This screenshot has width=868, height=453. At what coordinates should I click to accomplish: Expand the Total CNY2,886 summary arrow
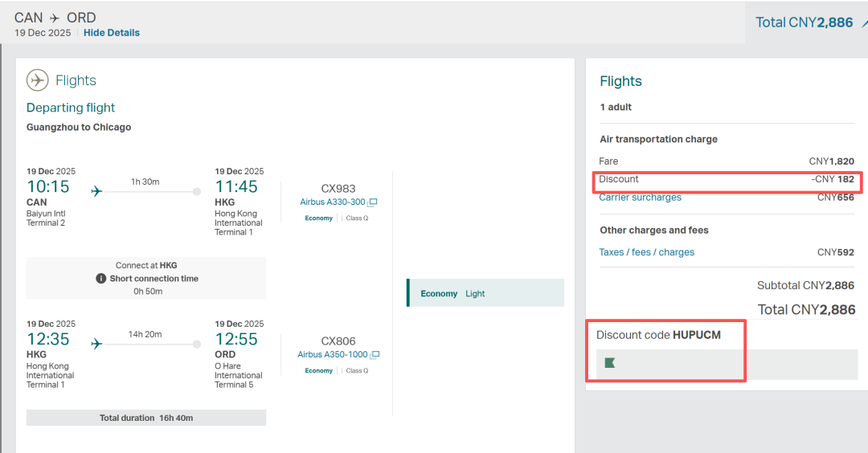point(863,22)
